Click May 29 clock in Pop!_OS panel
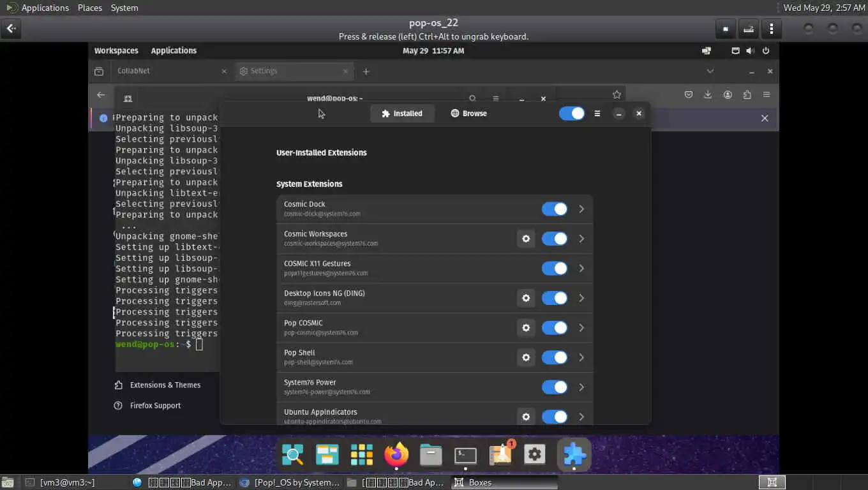This screenshot has width=868, height=490. 433,50
